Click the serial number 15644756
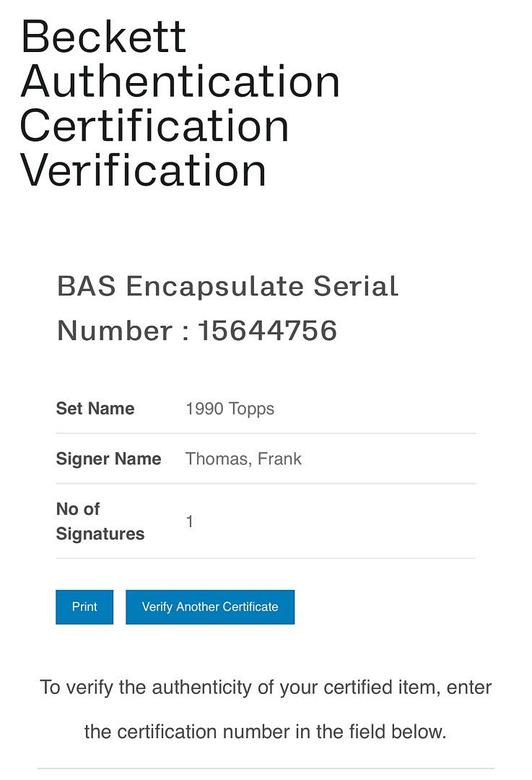The width and height of the screenshot is (532, 780). (x=268, y=331)
